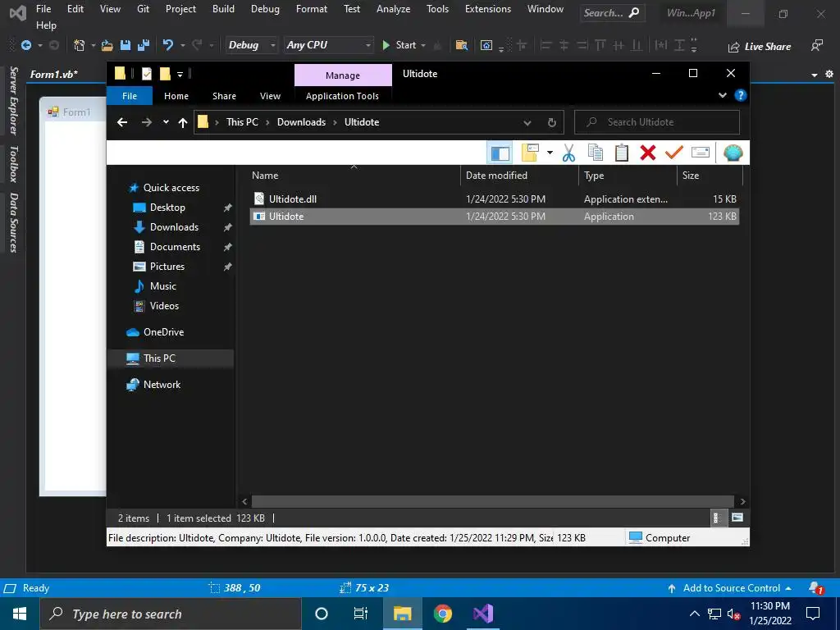Open Desktop in navigation pane
840x630 pixels.
pos(167,208)
